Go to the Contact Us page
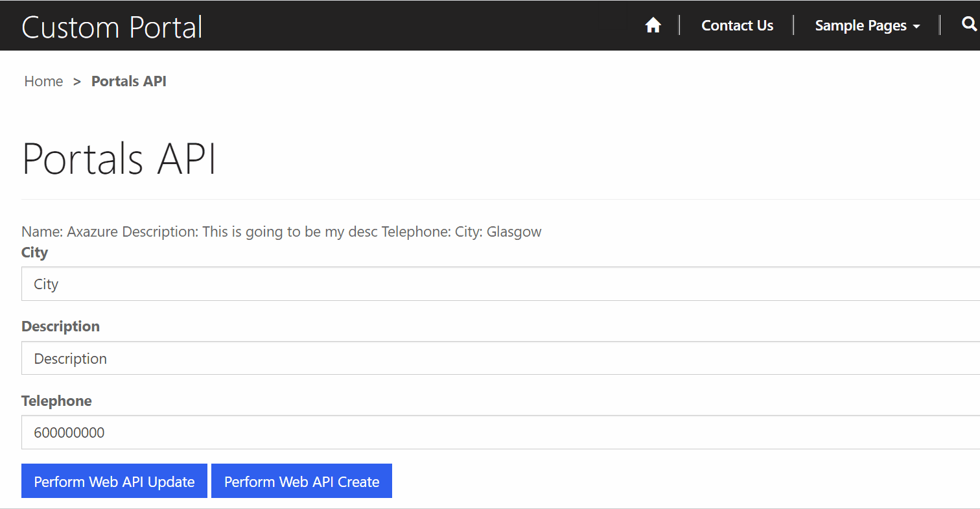 coord(737,25)
